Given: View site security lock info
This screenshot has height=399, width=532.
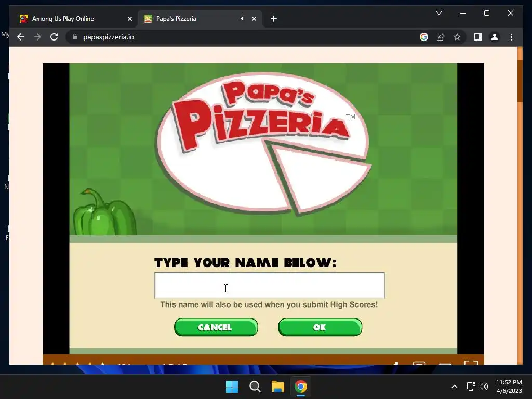Looking at the screenshot, I should 75,37.
